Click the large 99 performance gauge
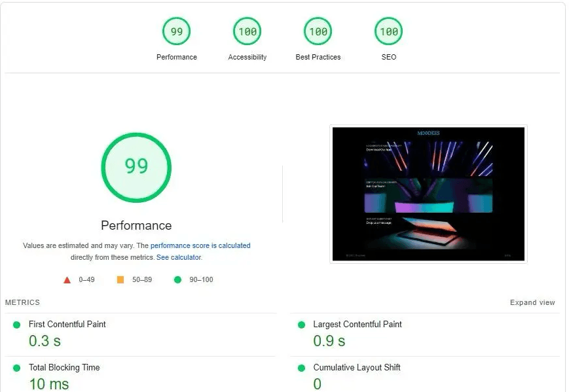 point(136,167)
